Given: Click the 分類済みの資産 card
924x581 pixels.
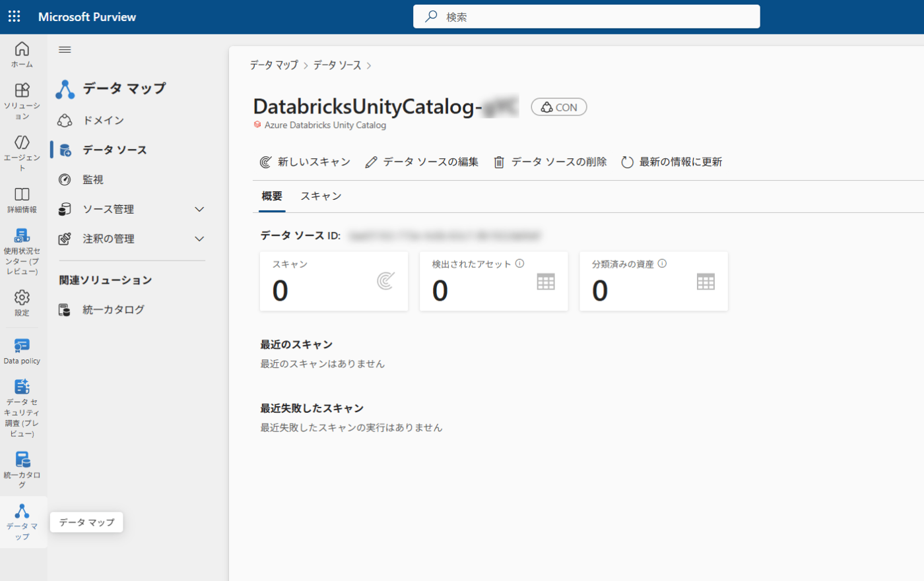Looking at the screenshot, I should pos(653,281).
